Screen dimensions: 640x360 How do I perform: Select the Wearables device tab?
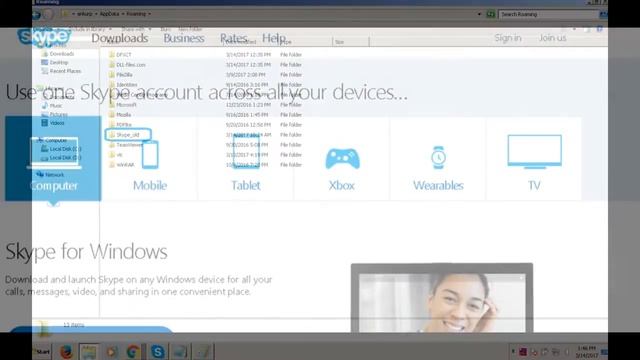(438, 158)
